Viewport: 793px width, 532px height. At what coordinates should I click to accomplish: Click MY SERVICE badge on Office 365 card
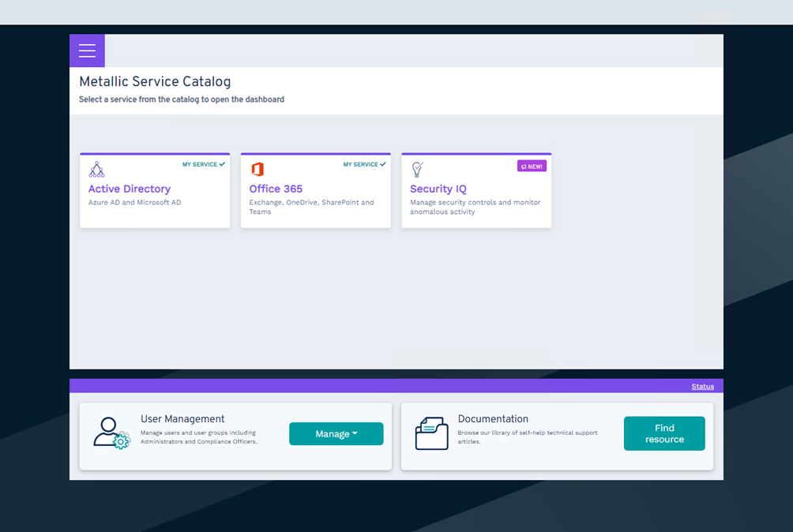coord(365,164)
